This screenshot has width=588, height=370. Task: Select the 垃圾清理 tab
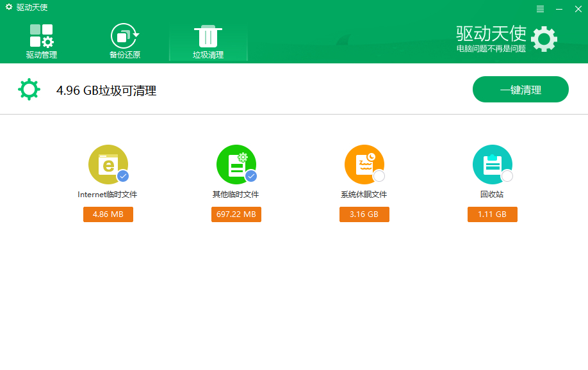coord(208,42)
